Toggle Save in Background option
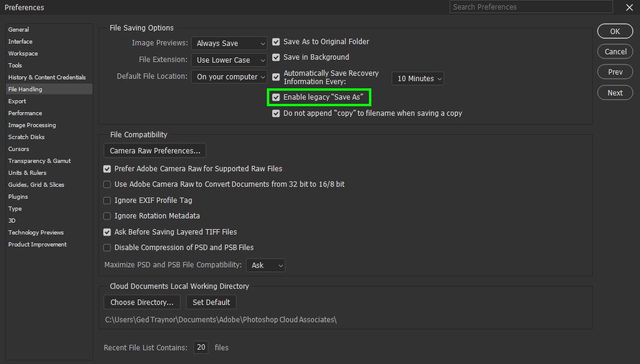This screenshot has height=364, width=640. 276,57
